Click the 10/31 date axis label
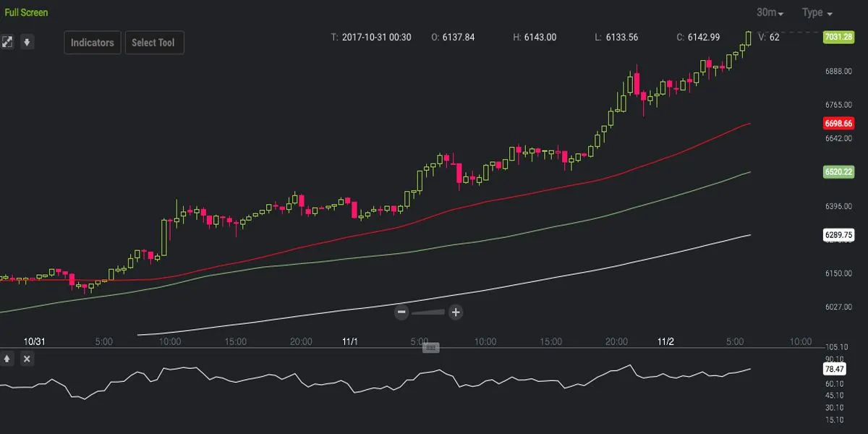 pyautogui.click(x=35, y=341)
